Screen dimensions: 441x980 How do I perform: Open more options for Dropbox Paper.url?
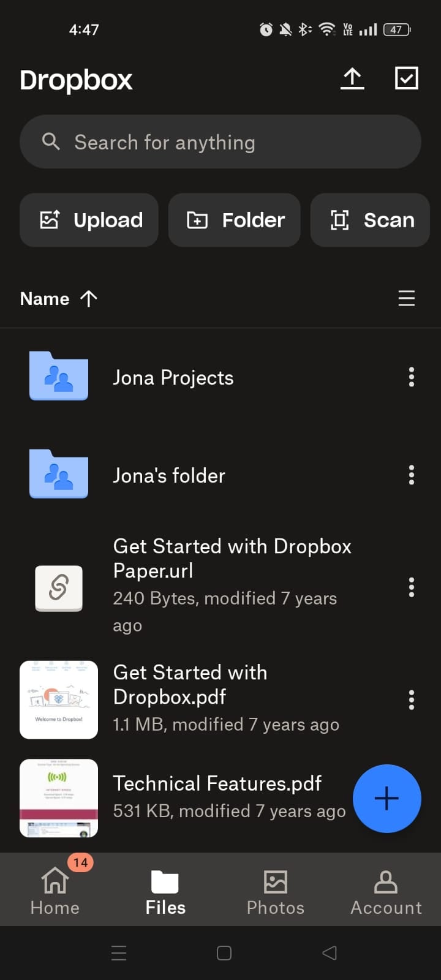[x=412, y=587]
